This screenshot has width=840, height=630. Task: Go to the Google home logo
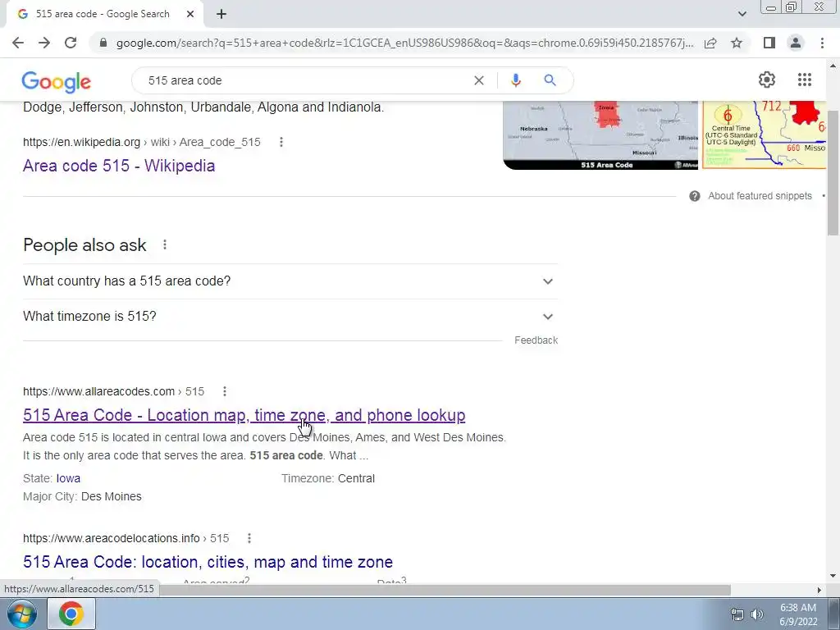point(57,81)
